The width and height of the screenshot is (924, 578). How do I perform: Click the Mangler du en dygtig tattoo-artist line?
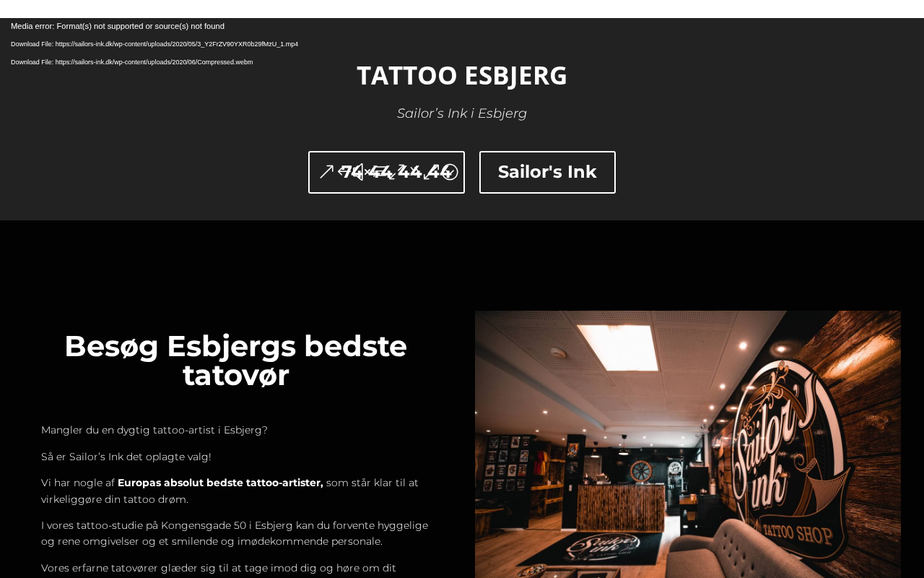pyautogui.click(x=154, y=430)
